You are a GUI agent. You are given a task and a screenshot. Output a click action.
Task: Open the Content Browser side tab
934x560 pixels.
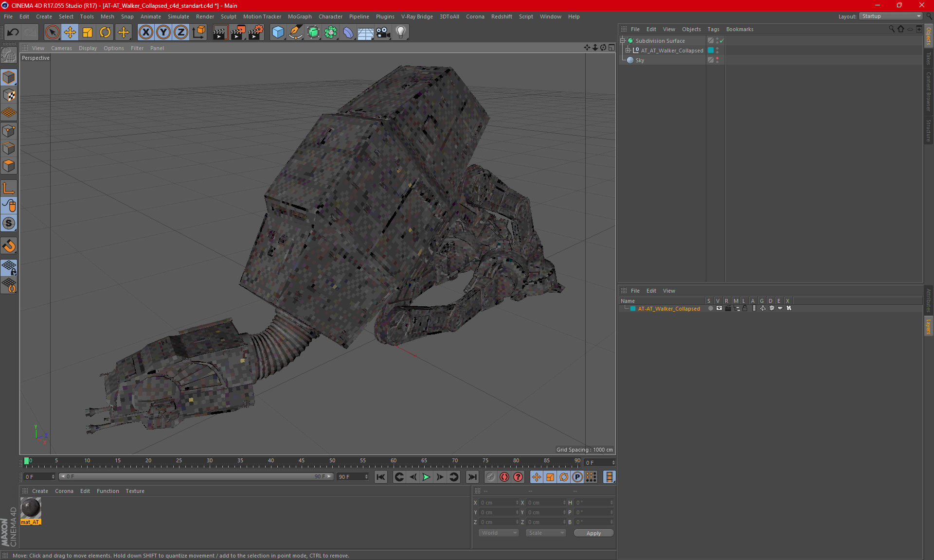tap(929, 91)
